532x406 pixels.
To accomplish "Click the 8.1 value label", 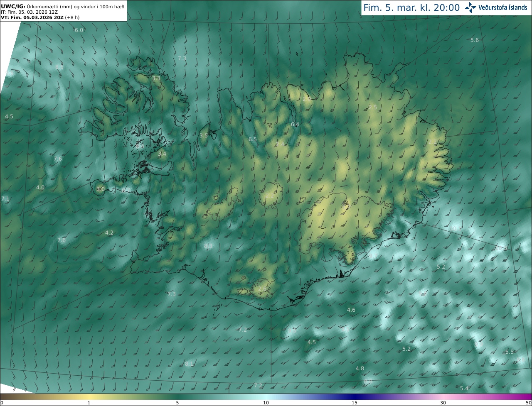I will tap(189, 364).
